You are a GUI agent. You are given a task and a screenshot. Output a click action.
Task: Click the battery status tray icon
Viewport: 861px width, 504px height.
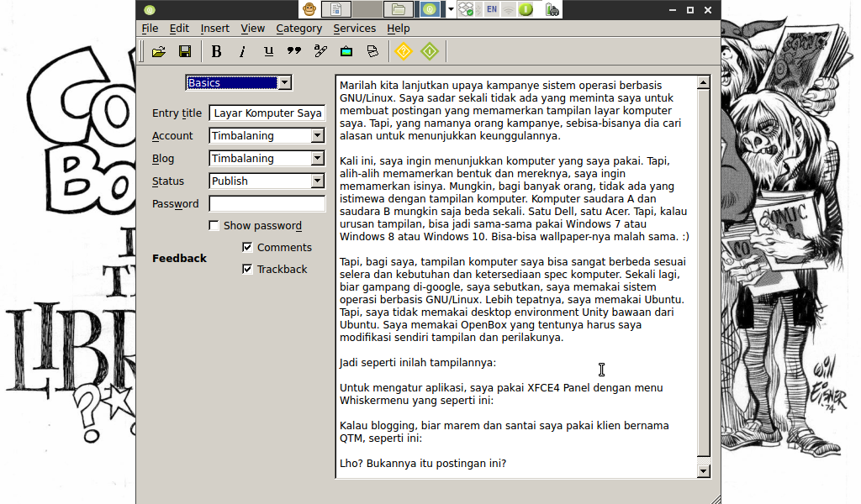[552, 9]
